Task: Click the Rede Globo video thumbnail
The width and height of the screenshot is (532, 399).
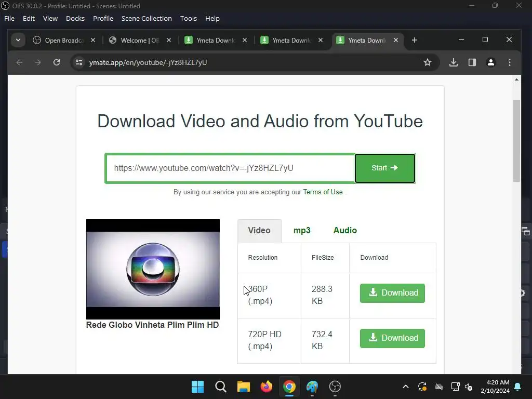Action: point(153,269)
